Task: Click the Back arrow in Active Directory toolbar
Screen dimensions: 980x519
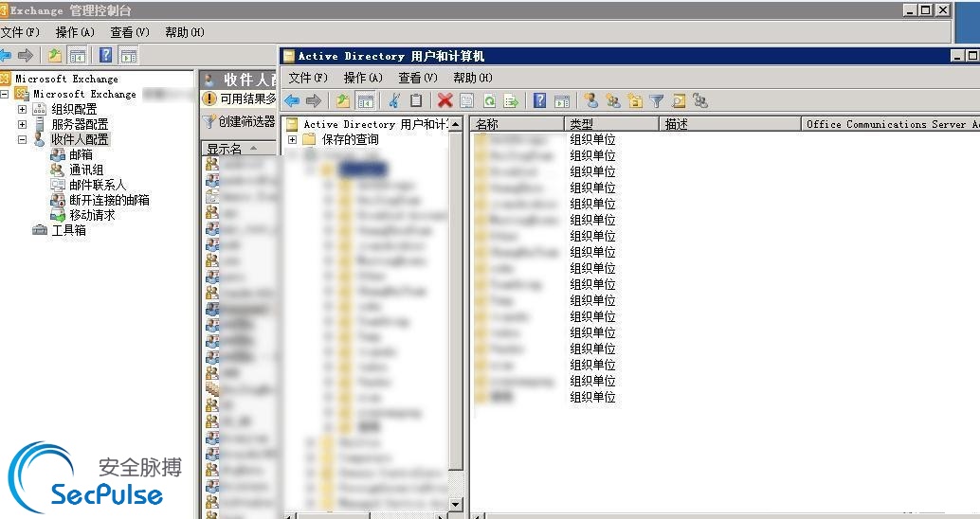Action: point(292,100)
